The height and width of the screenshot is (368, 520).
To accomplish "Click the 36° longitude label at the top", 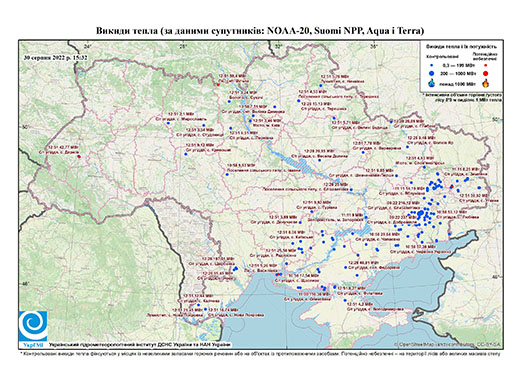I will coord(374,47).
